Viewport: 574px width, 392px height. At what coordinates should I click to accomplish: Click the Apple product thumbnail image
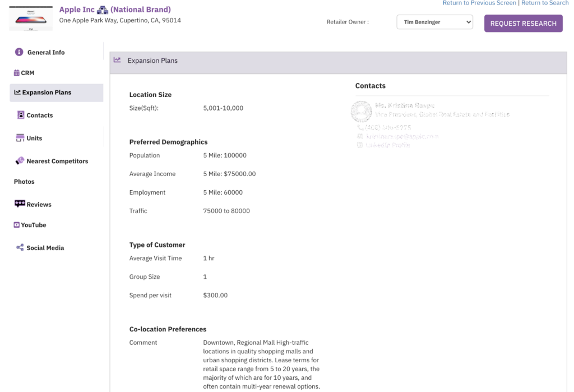click(31, 19)
